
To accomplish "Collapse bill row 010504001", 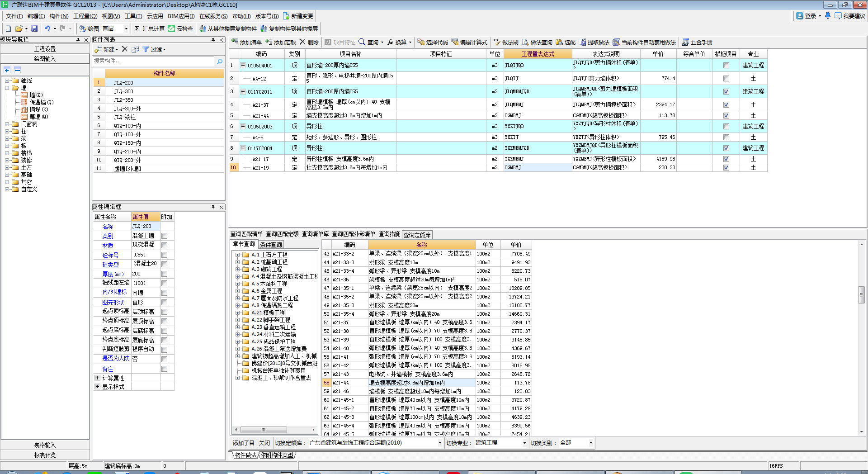I will point(243,65).
